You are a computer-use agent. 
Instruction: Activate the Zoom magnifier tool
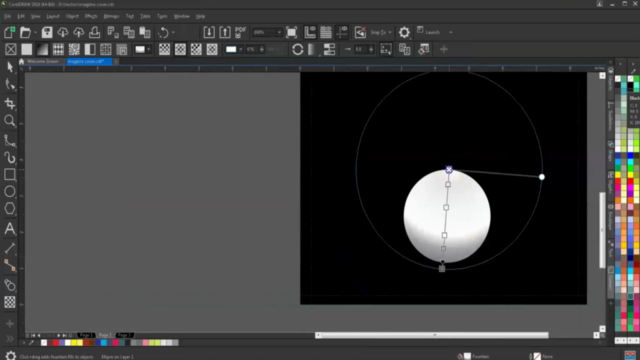tap(10, 121)
